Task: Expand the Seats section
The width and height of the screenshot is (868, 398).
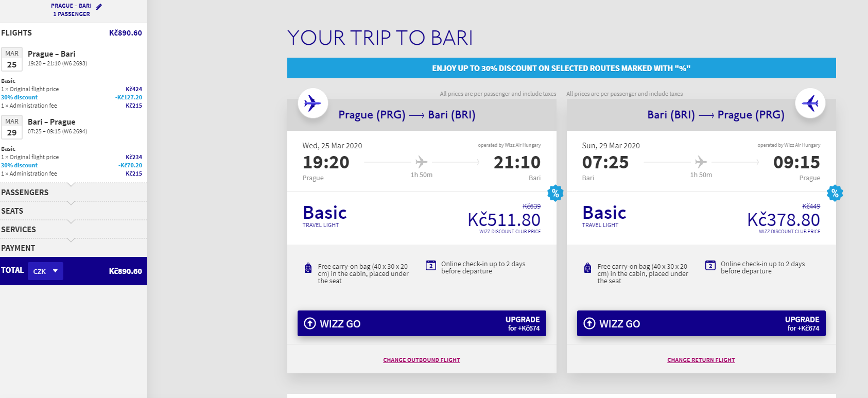Action: point(74,211)
